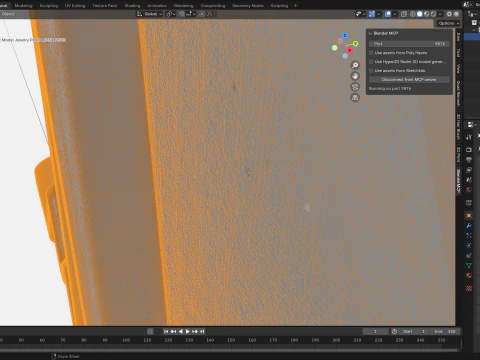480x360 pixels.
Task: Click the pan hand viewport gizmo
Action: (355, 76)
